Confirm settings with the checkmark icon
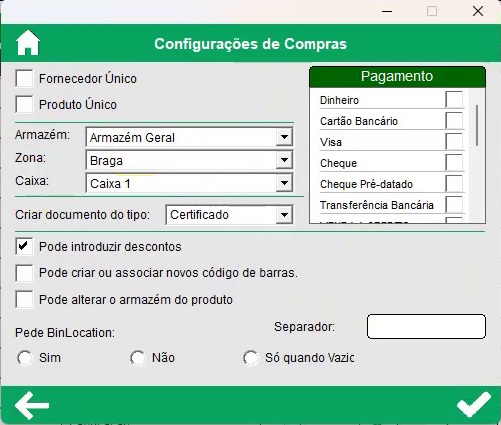 [x=474, y=405]
